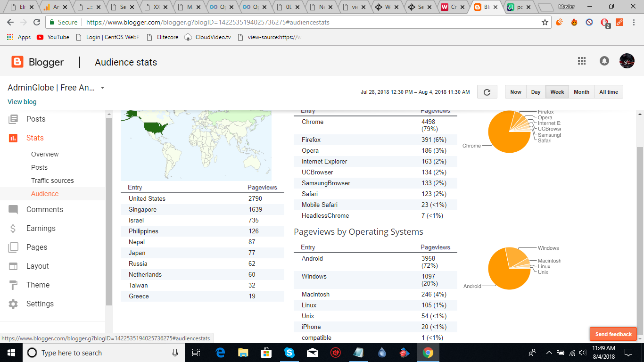Click the Theme paint roller icon
The image size is (644, 362).
pyautogui.click(x=13, y=285)
